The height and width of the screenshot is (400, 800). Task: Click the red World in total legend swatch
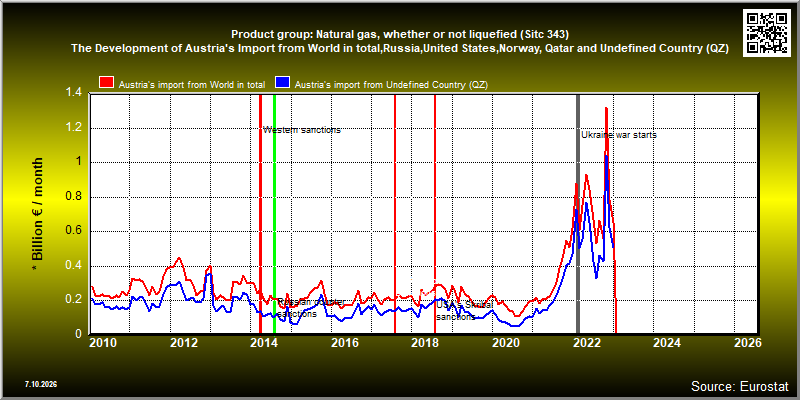click(x=106, y=84)
